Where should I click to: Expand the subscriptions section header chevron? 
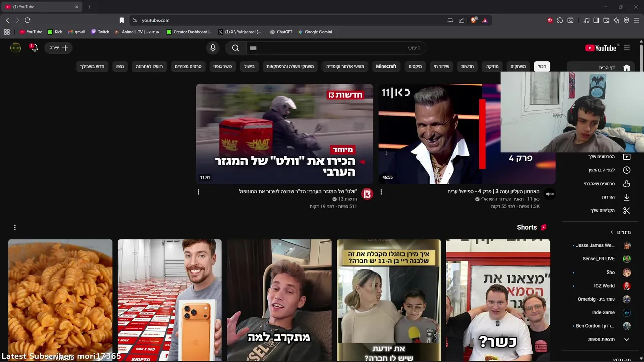(x=612, y=232)
